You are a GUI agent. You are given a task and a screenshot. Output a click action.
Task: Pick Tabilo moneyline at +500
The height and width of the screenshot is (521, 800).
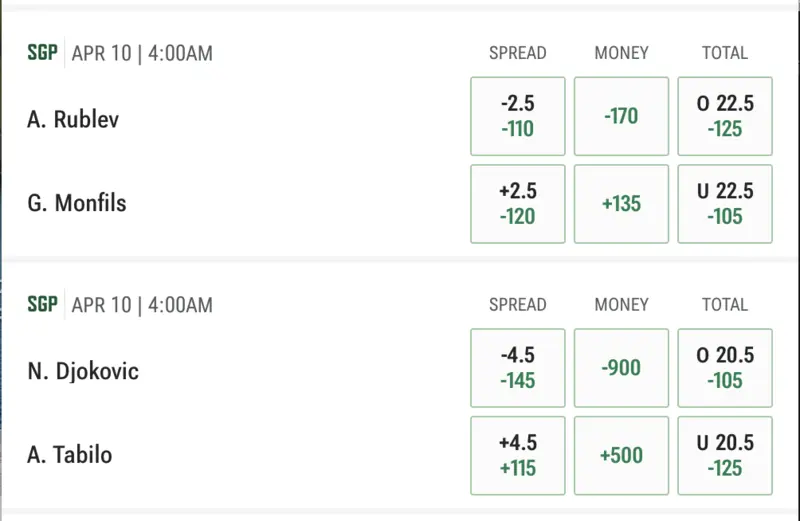coord(621,456)
